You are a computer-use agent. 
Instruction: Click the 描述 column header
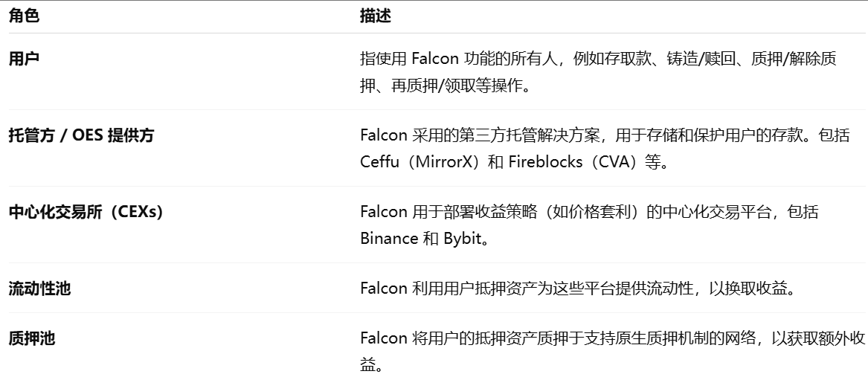[x=376, y=16]
